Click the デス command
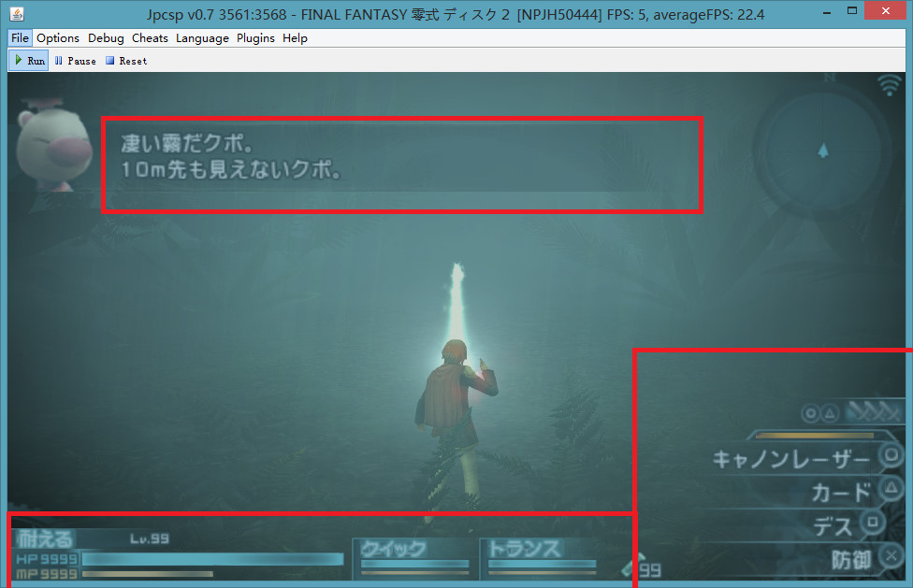Screen dimensions: 913x588 pyautogui.click(x=833, y=527)
